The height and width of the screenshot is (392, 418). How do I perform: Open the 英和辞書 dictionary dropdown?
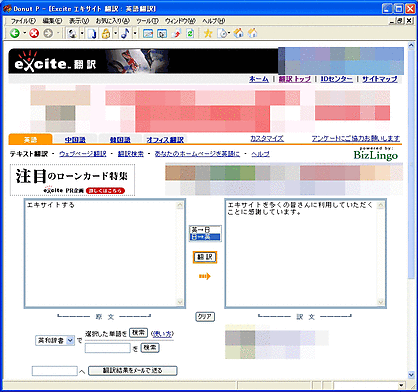pos(55,340)
